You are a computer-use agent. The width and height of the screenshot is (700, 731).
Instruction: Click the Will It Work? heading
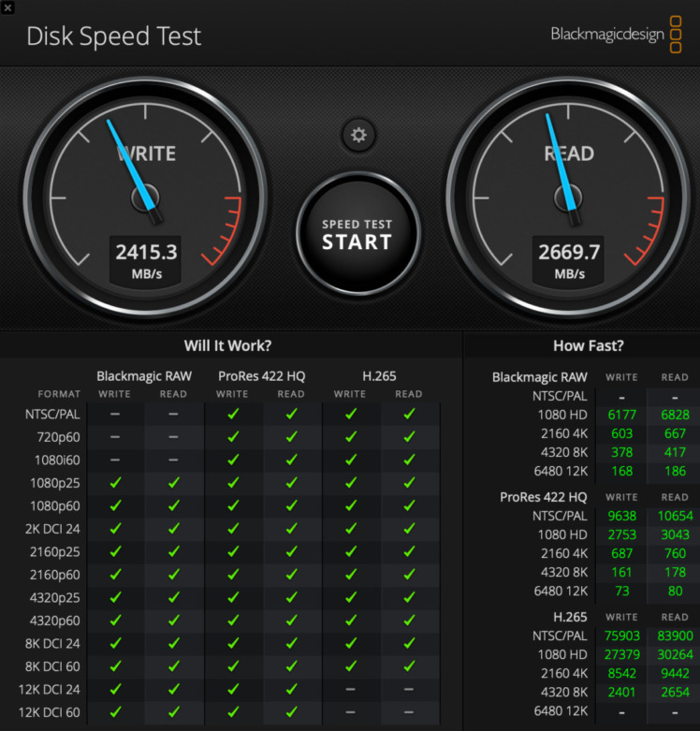227,345
